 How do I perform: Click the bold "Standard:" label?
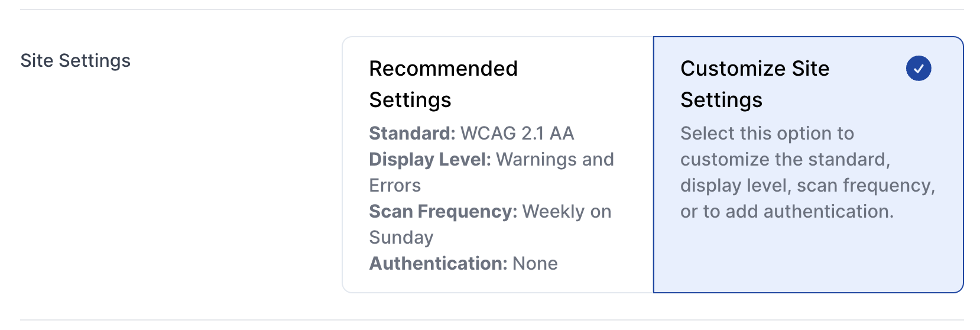coord(412,133)
